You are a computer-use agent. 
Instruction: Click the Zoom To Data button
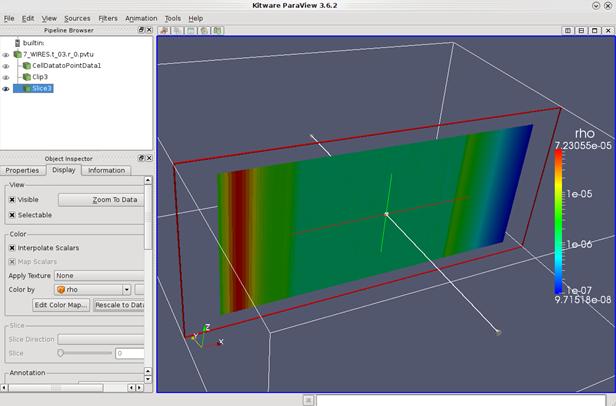[x=101, y=200]
